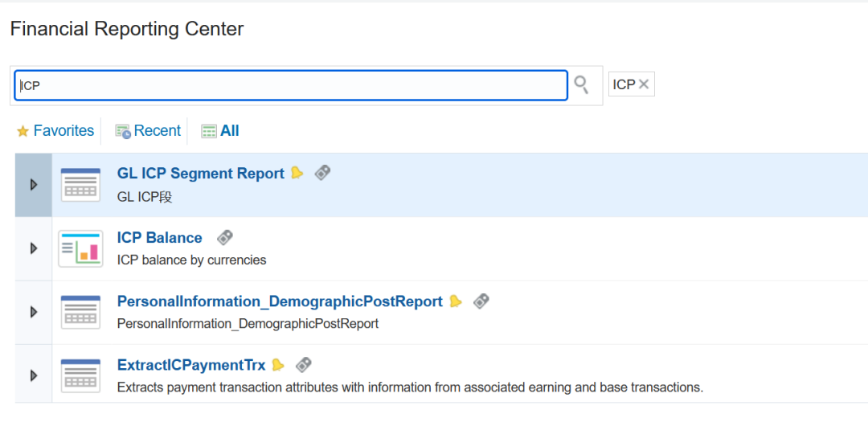This screenshot has width=868, height=422.
Task: Expand the PersonalInformation_DemographicPostReport row
Action: click(33, 313)
